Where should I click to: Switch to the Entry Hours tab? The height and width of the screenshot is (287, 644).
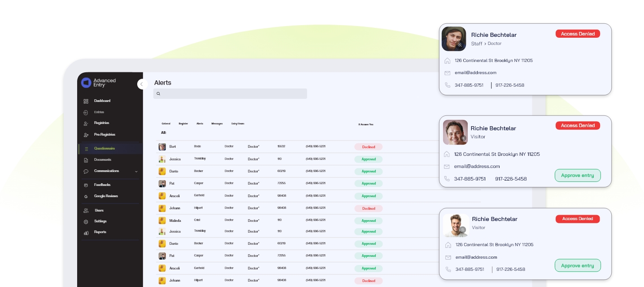[238, 124]
